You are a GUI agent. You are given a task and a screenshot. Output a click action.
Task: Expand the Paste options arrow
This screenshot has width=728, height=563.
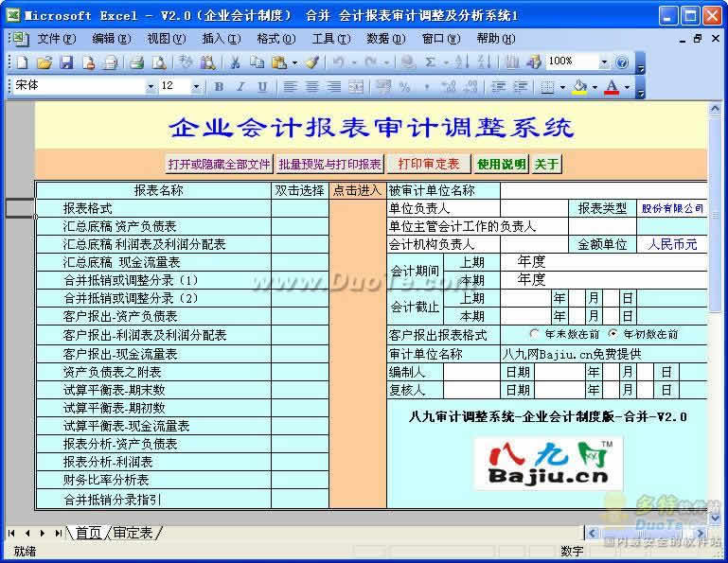coord(294,62)
